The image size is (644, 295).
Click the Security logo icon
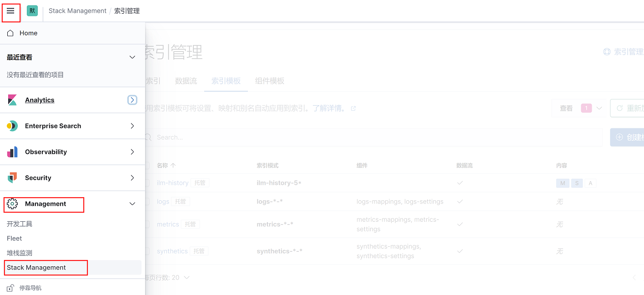pyautogui.click(x=12, y=178)
